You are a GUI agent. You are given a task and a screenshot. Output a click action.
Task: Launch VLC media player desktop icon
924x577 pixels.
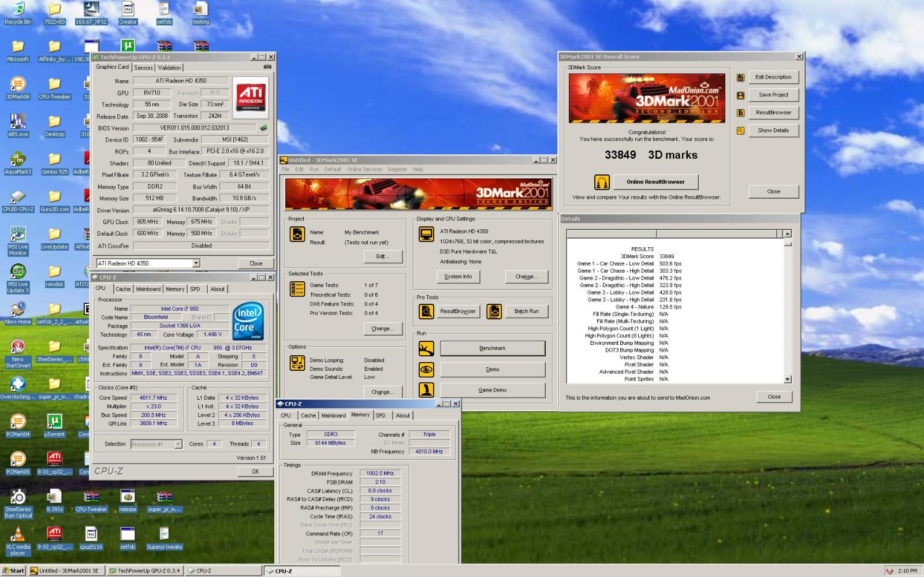point(18,541)
